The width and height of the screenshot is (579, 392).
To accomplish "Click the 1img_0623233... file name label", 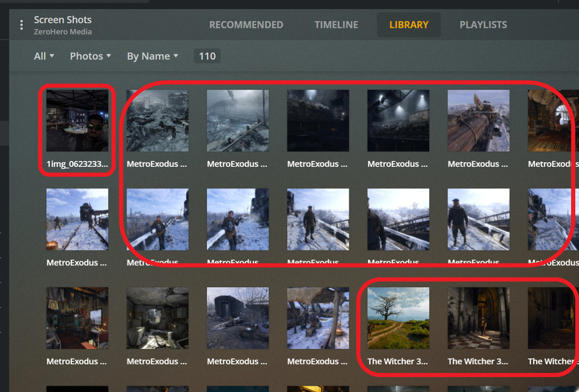I will point(77,164).
